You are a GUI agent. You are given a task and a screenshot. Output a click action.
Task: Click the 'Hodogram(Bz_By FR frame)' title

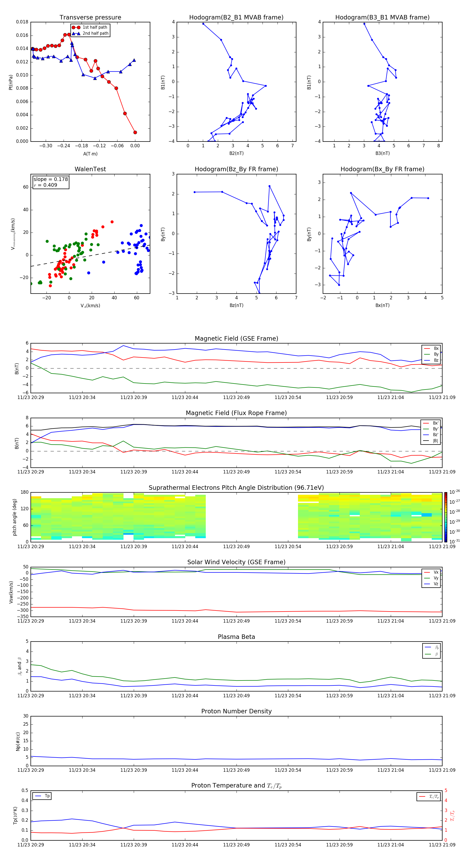click(x=236, y=169)
